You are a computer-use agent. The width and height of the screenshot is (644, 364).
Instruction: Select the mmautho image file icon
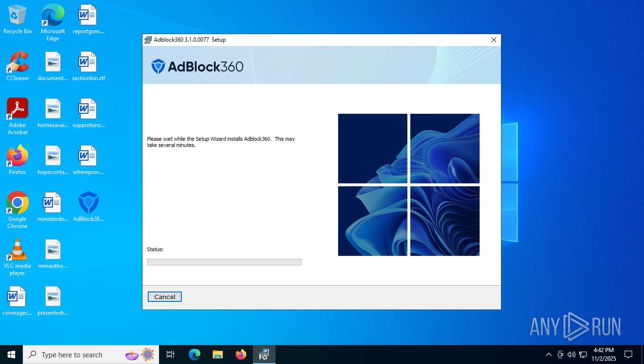coord(53,254)
